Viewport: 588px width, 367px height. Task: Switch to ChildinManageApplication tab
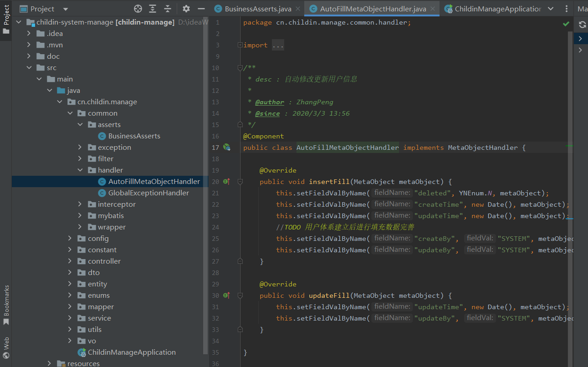click(493, 9)
